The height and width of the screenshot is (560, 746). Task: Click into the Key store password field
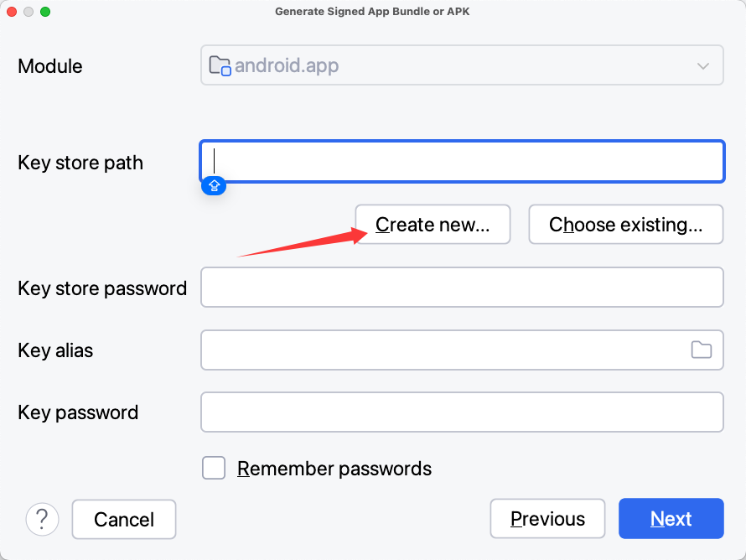pyautogui.click(x=461, y=288)
